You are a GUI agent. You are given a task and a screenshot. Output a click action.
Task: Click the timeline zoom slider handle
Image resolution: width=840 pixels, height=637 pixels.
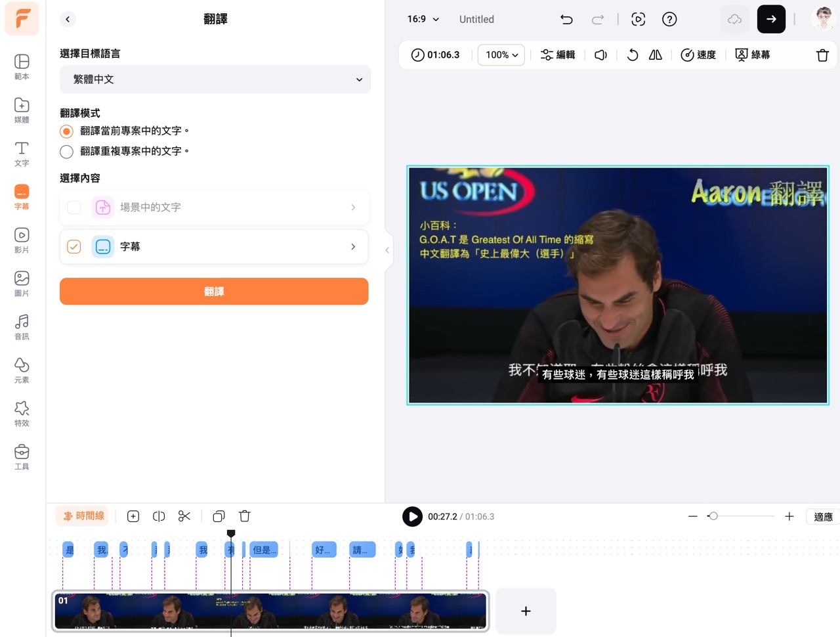click(x=713, y=517)
